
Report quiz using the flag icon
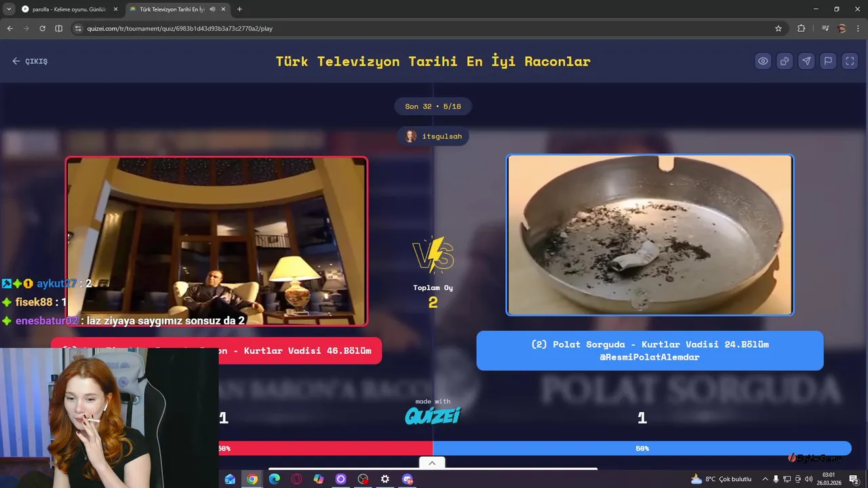(828, 61)
